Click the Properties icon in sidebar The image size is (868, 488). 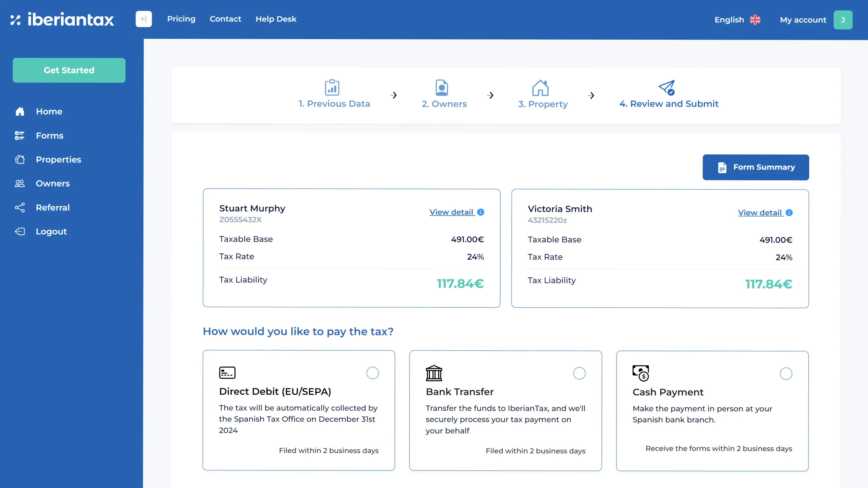point(20,159)
